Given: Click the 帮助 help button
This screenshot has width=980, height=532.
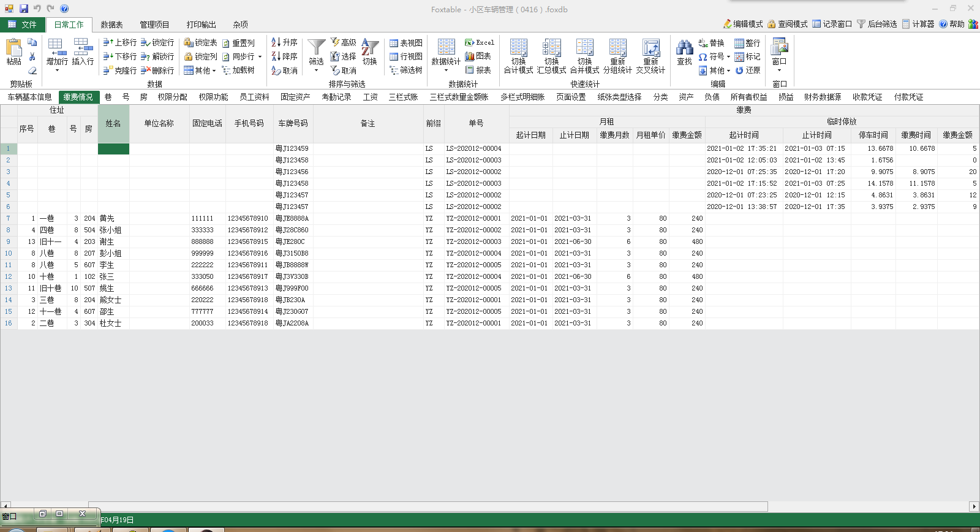Looking at the screenshot, I should coord(952,24).
